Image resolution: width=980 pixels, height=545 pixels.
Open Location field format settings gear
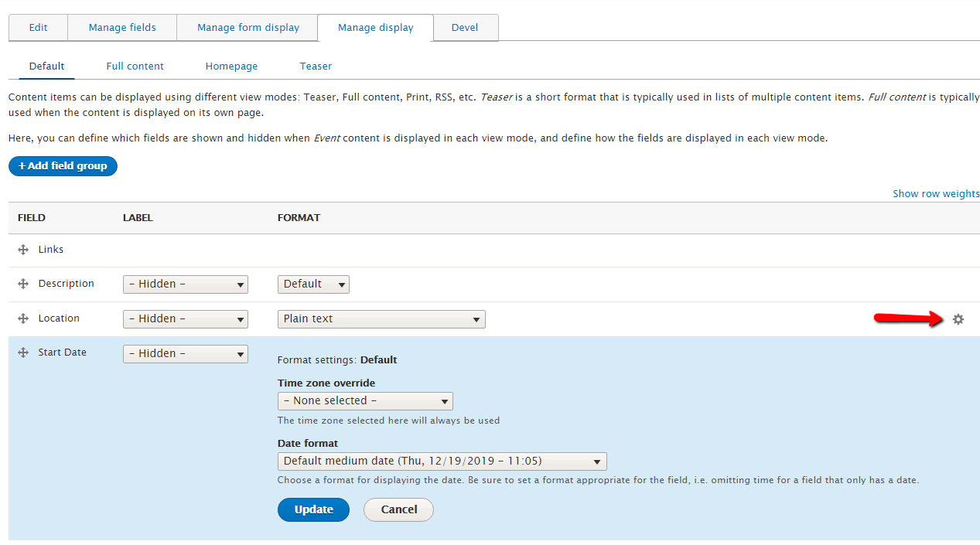pyautogui.click(x=958, y=318)
